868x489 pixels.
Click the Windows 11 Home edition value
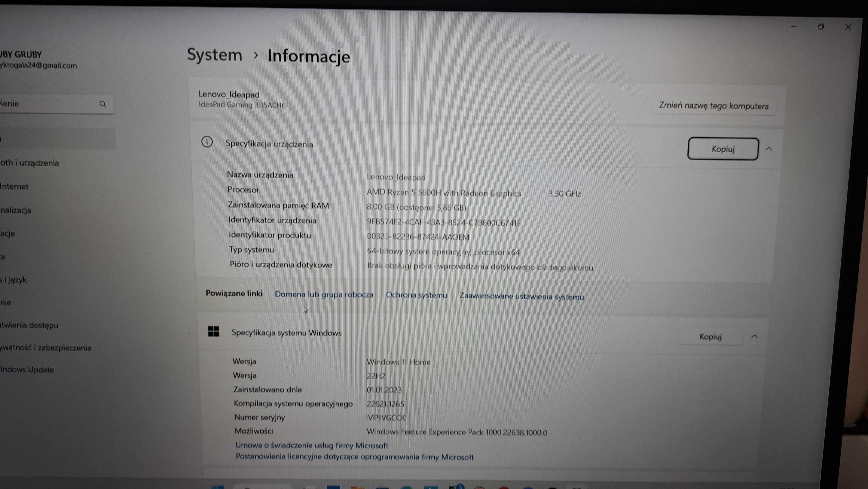tap(399, 362)
